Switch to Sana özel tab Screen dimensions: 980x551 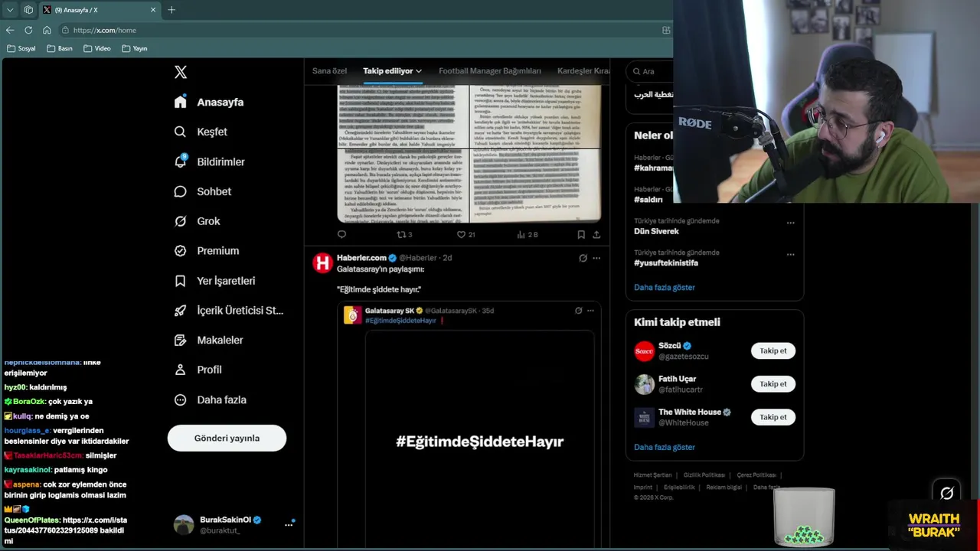(x=329, y=70)
